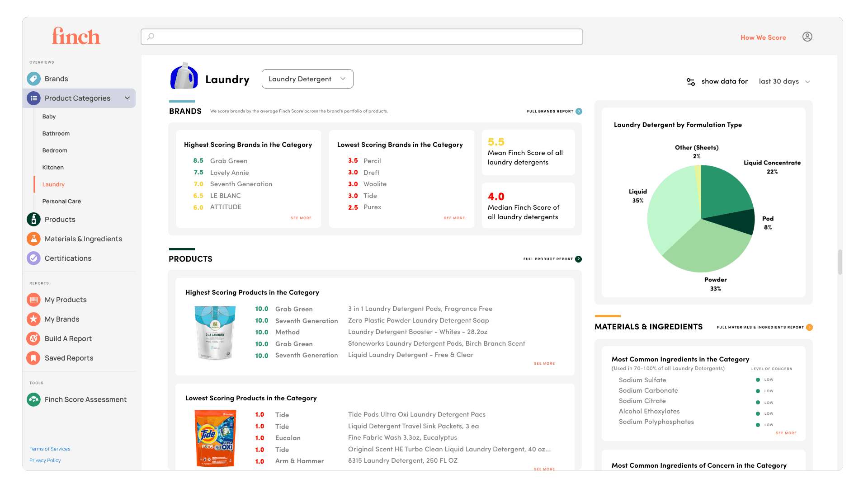The height and width of the screenshot is (488, 868).
Task: Click the My Brands star icon
Action: [33, 319]
